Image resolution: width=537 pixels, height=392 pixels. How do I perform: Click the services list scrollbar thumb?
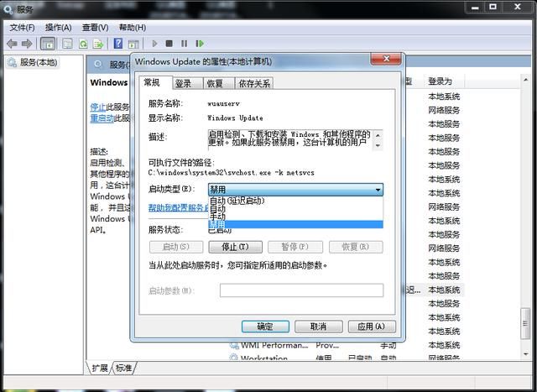[526, 323]
